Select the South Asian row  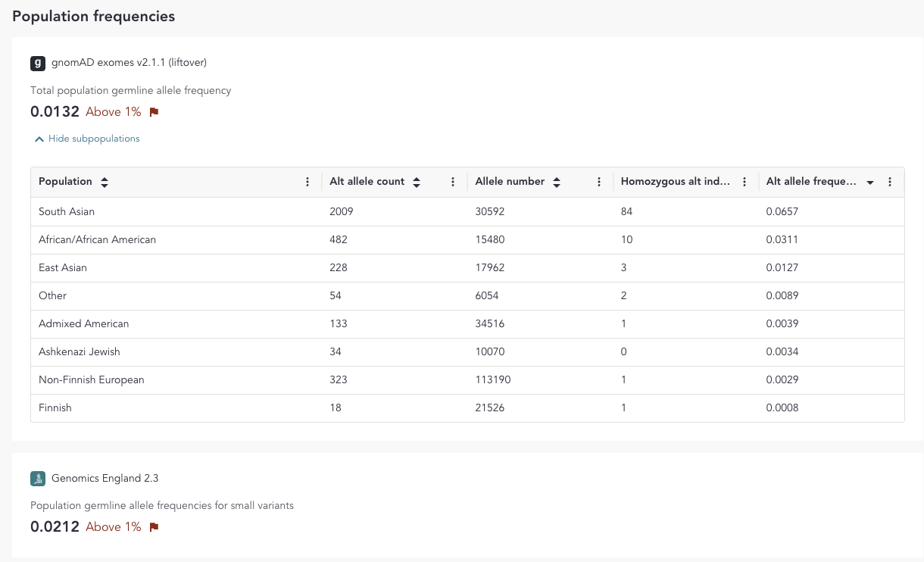click(x=67, y=211)
